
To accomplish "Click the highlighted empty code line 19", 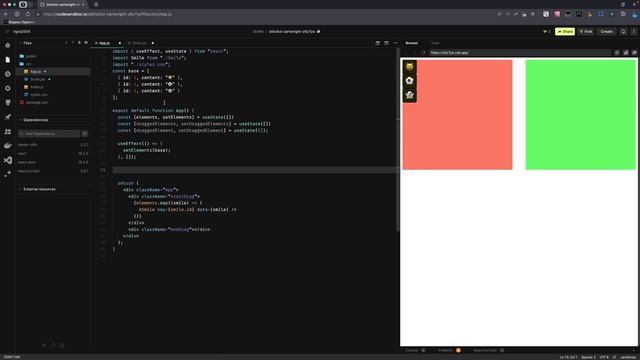I will coord(255,170).
